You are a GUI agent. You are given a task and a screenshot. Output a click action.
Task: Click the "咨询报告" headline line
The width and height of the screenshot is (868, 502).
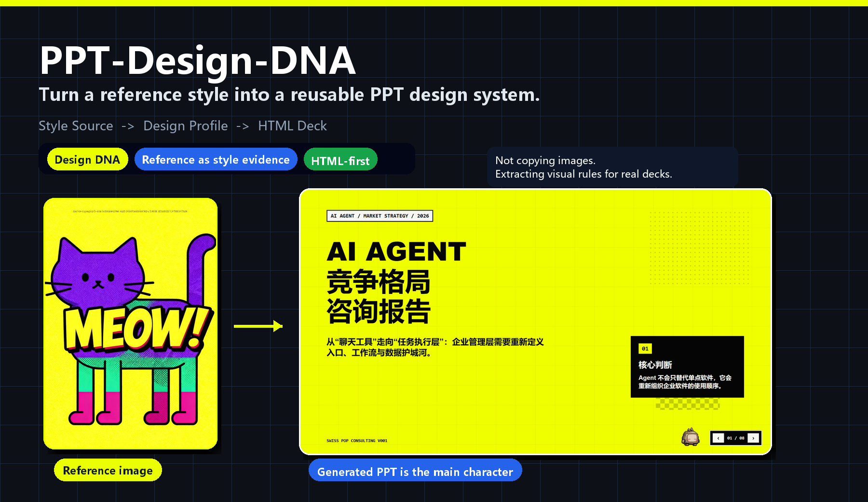click(x=379, y=311)
